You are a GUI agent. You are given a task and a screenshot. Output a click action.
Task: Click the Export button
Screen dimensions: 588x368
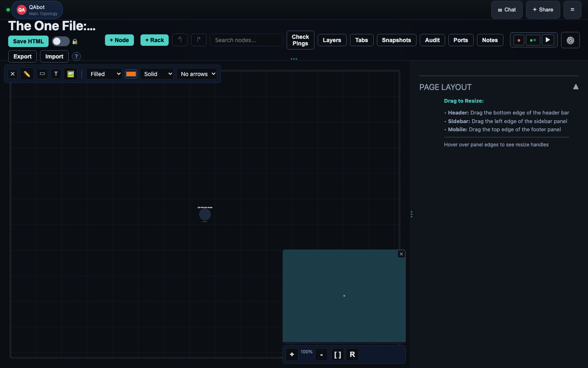click(22, 56)
